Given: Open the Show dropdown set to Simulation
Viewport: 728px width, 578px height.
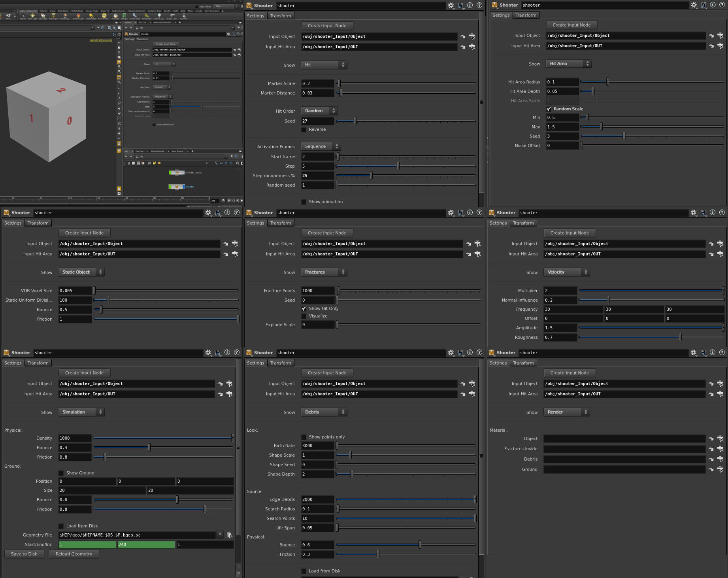Looking at the screenshot, I should (81, 412).
